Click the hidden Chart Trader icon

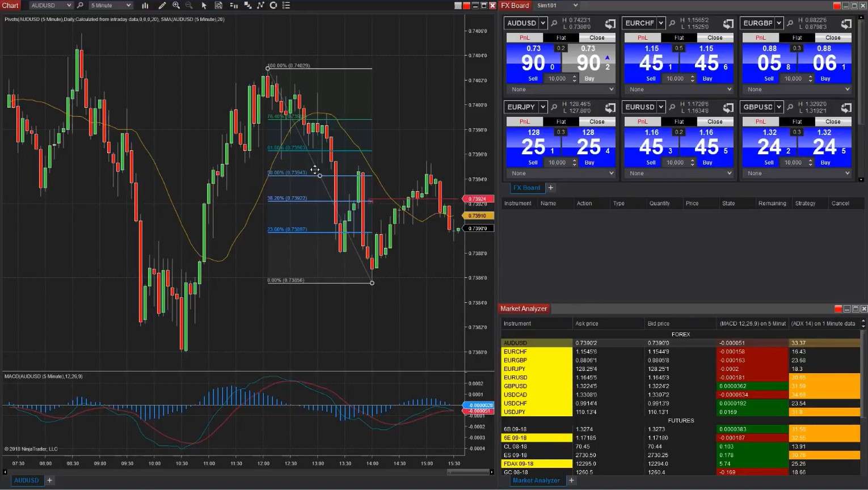(247, 5)
